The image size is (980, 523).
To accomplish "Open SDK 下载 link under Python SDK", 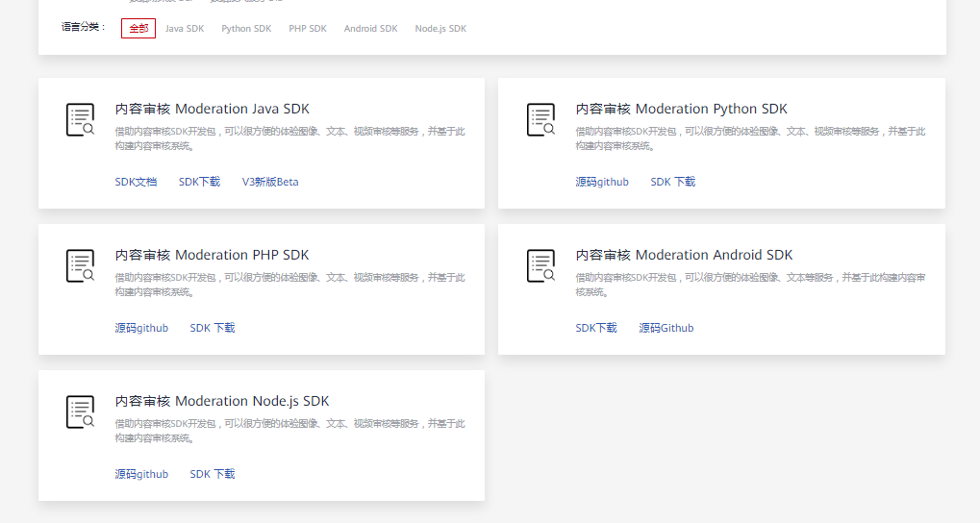I will [x=673, y=182].
